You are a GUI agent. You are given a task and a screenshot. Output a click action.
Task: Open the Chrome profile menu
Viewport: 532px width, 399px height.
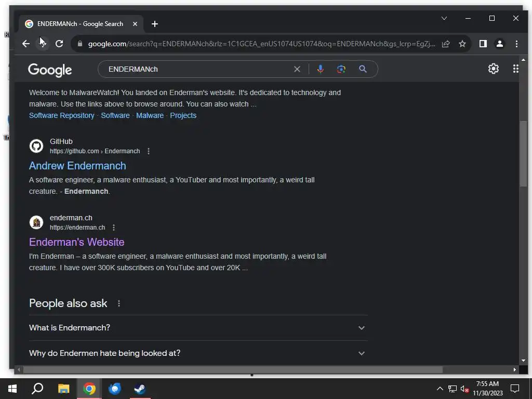coord(500,44)
